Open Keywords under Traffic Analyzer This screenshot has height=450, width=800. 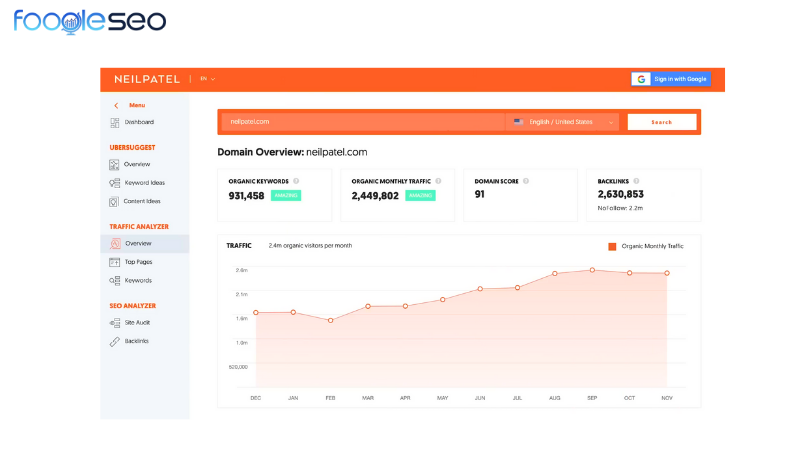[138, 280]
